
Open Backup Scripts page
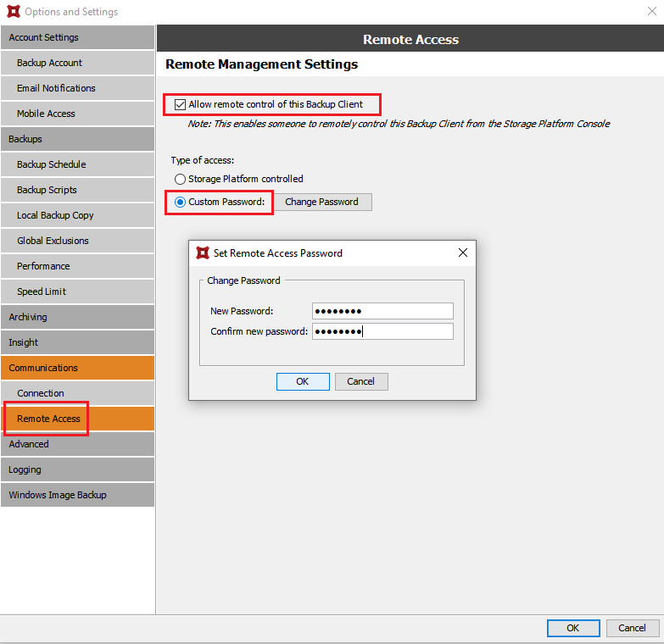pos(77,190)
